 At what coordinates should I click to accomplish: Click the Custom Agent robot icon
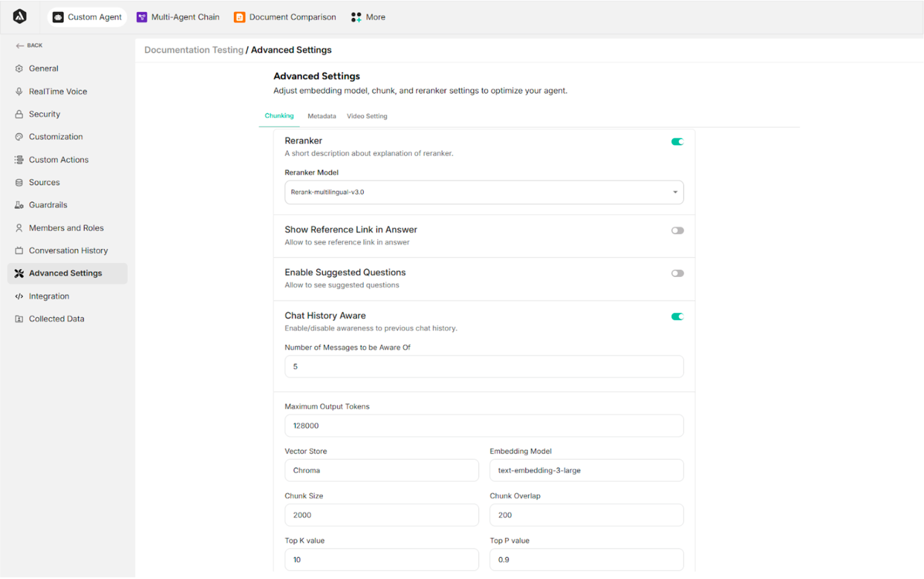coord(58,17)
